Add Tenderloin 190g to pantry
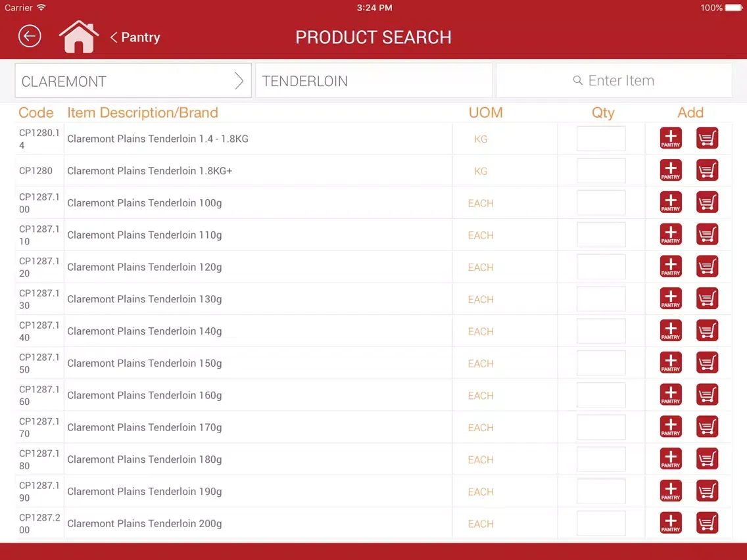The image size is (747, 560). (671, 491)
